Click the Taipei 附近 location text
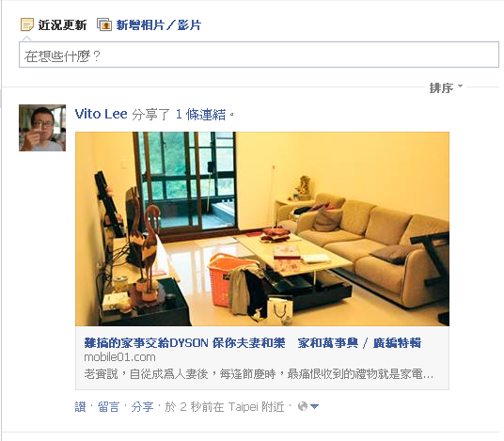The image size is (504, 441). 257,407
